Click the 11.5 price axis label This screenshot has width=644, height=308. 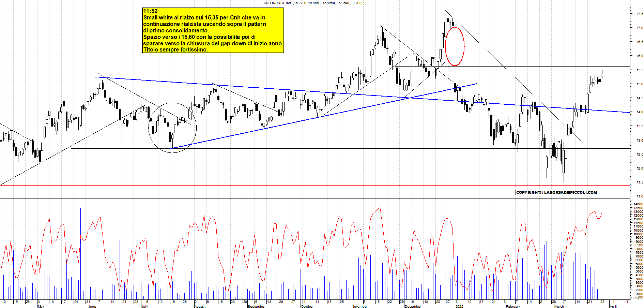click(x=640, y=183)
